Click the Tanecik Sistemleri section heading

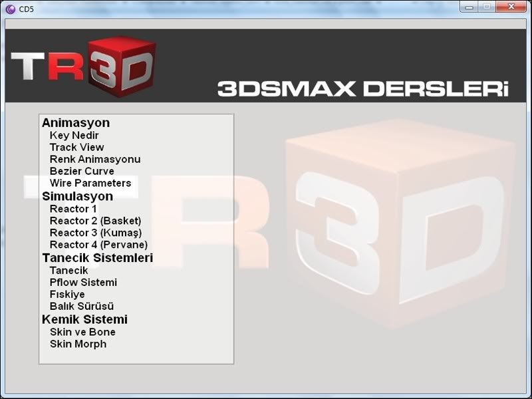tap(97, 258)
